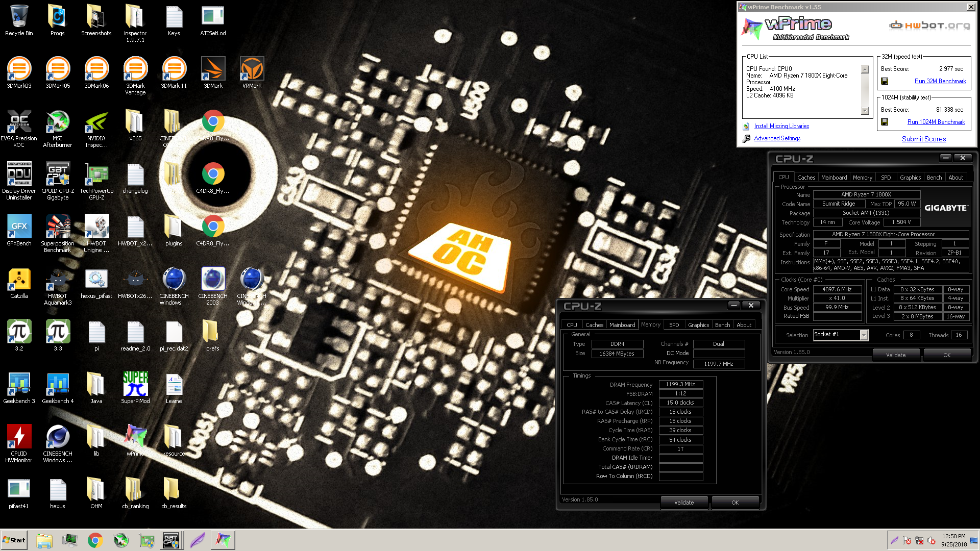
Task: Select Bench tab in right CPU-Z
Action: click(934, 178)
